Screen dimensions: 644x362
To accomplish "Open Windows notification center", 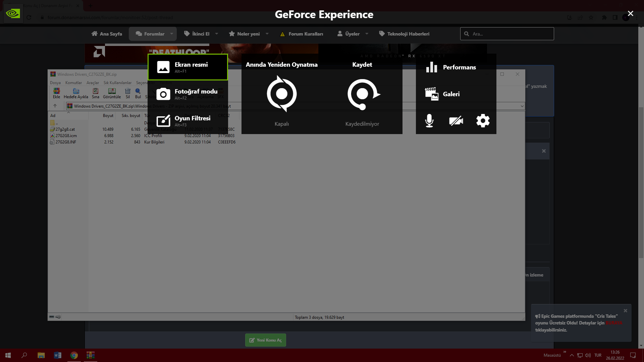I will [x=633, y=355].
